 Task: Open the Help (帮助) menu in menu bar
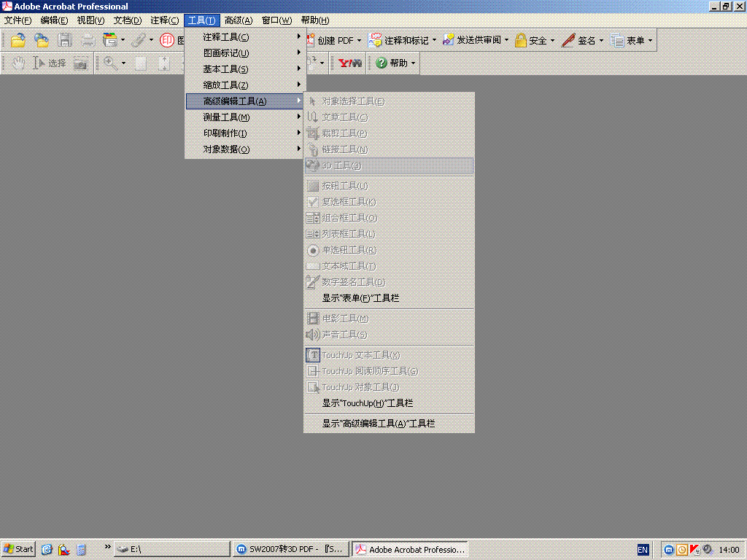coord(315,20)
